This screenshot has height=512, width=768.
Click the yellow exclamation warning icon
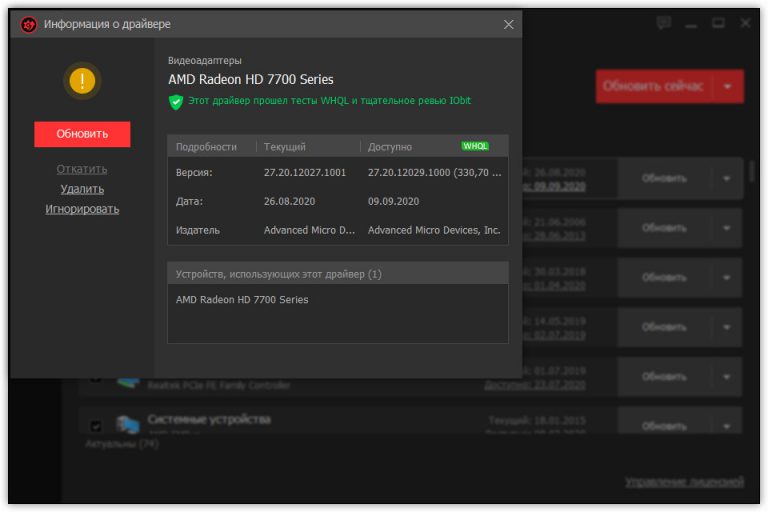tap(82, 81)
